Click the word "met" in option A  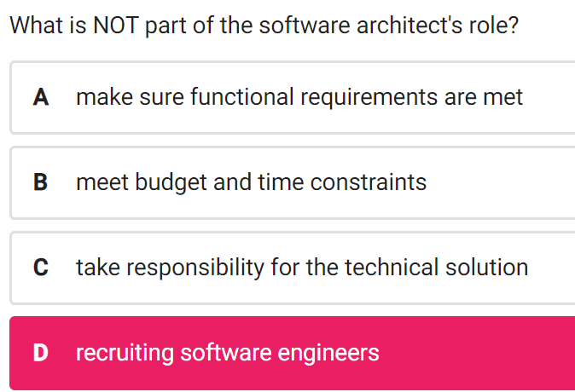[x=502, y=98]
